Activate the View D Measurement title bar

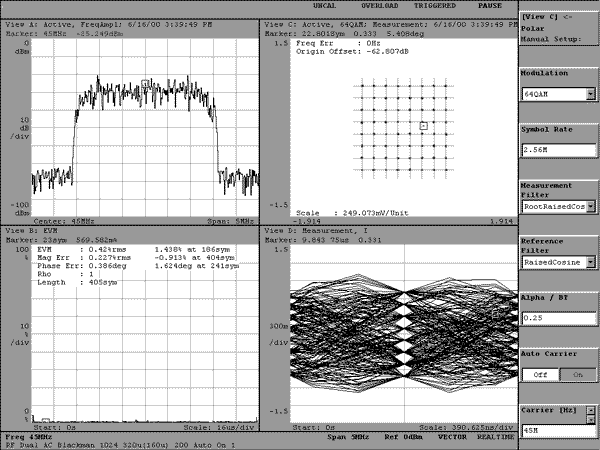(389, 231)
